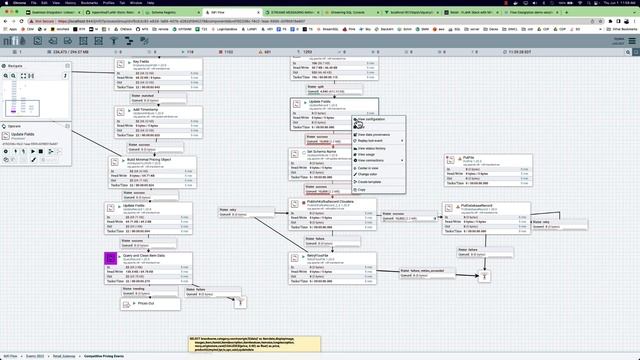Choose View configuration in context menu
Image resolution: width=640 pixels, height=360 pixels.
[378, 119]
